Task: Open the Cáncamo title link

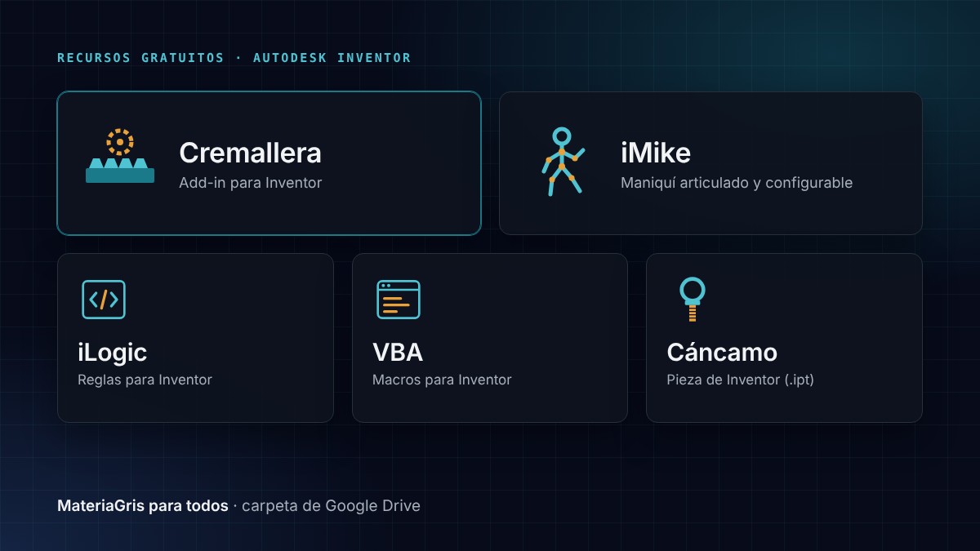Action: [722, 353]
